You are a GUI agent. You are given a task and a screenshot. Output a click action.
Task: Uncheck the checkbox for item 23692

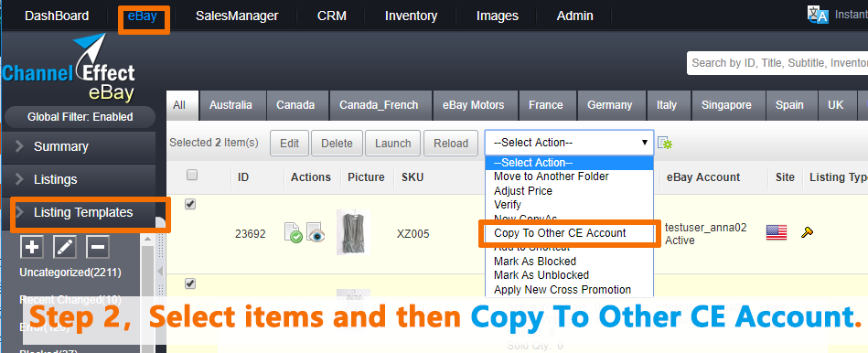tap(190, 204)
